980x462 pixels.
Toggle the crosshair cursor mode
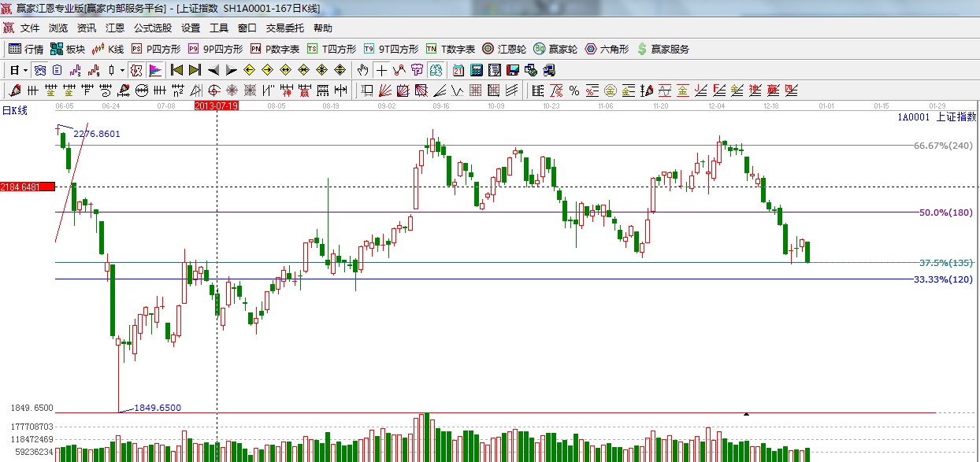point(381,70)
